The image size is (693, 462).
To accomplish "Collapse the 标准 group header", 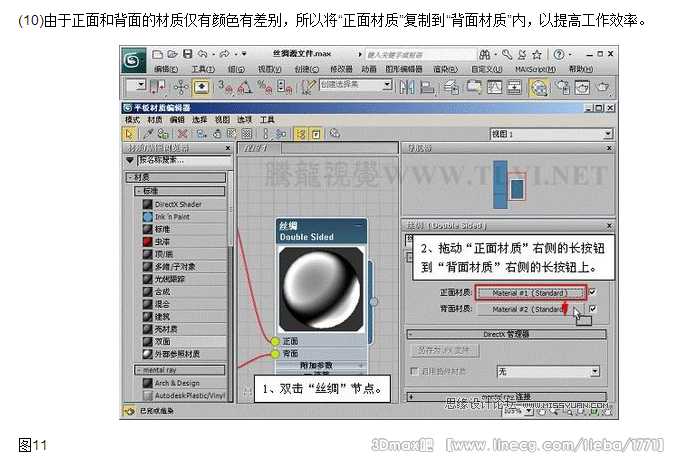I will tap(180, 191).
